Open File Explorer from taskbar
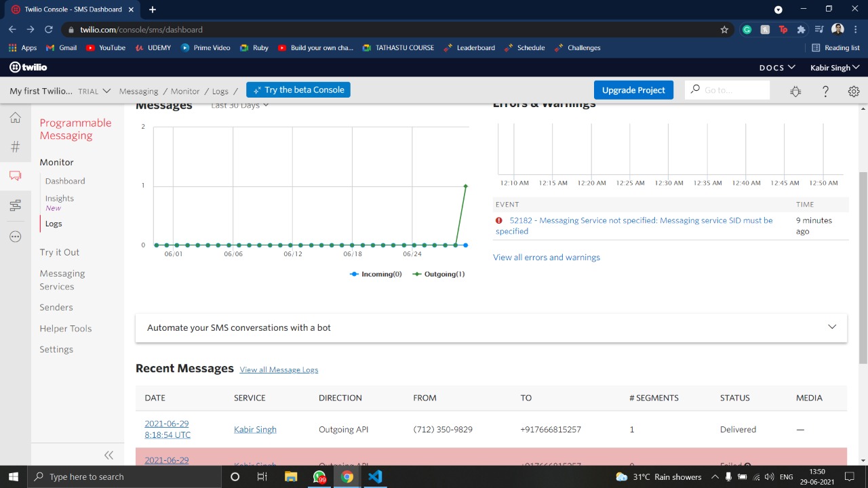 coord(291,476)
